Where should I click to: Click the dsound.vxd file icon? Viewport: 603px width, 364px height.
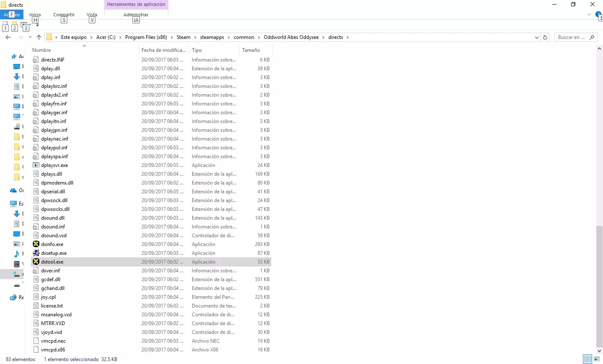[36, 236]
